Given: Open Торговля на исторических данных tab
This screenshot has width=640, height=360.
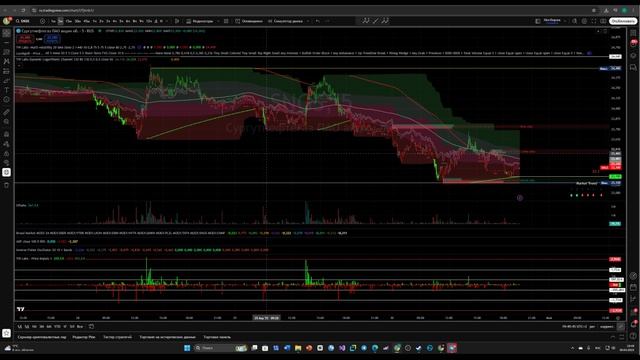Looking at the screenshot, I should click(x=167, y=337).
